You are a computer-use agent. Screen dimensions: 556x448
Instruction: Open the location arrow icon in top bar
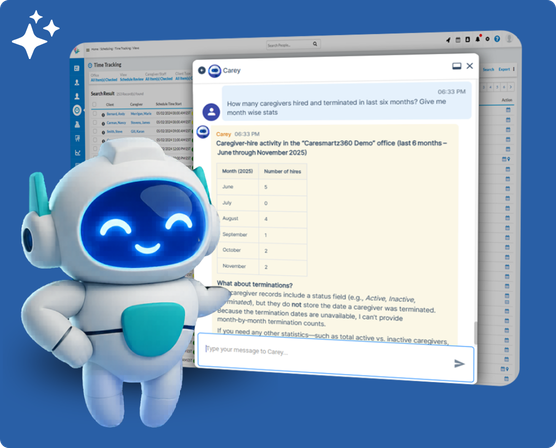tap(448, 40)
